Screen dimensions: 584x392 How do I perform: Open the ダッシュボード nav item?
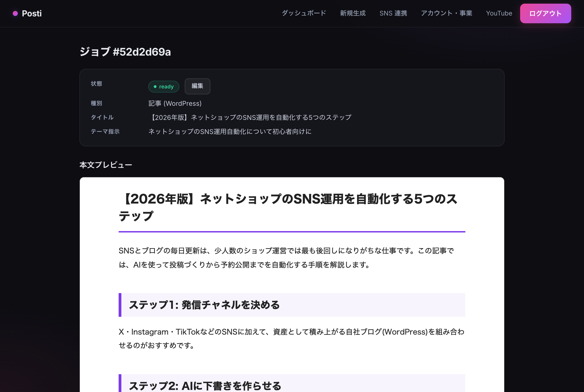coord(304,13)
